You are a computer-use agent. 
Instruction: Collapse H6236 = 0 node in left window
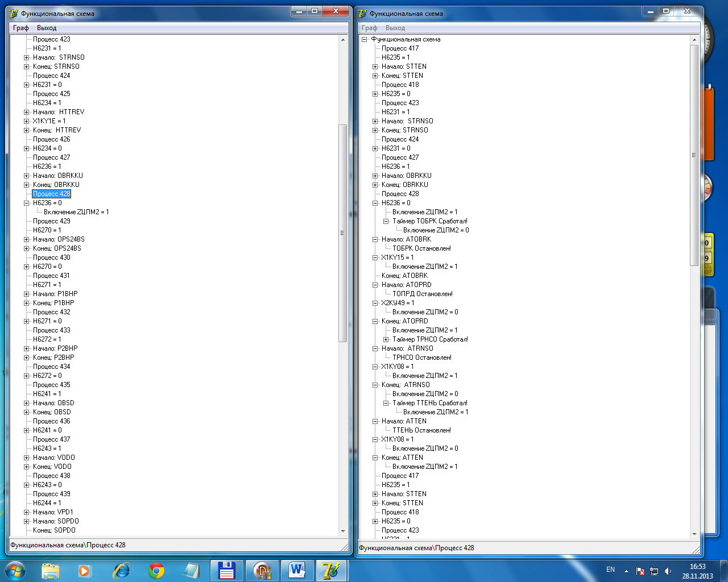(x=26, y=203)
